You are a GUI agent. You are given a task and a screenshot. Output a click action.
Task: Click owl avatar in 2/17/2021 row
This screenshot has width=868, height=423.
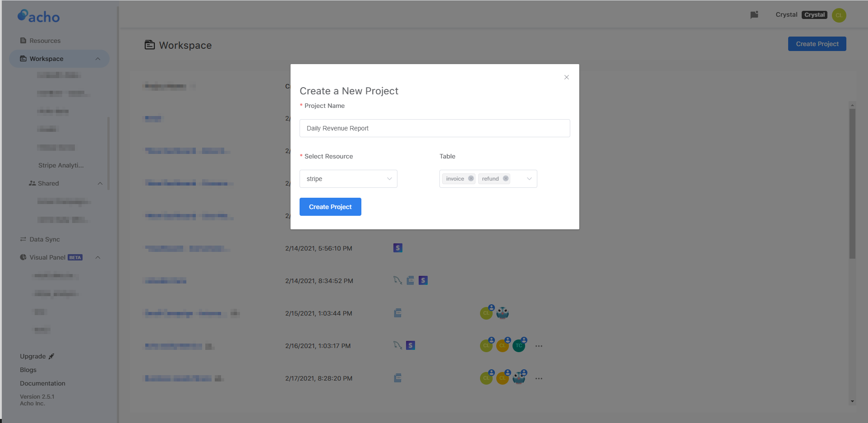[519, 378]
